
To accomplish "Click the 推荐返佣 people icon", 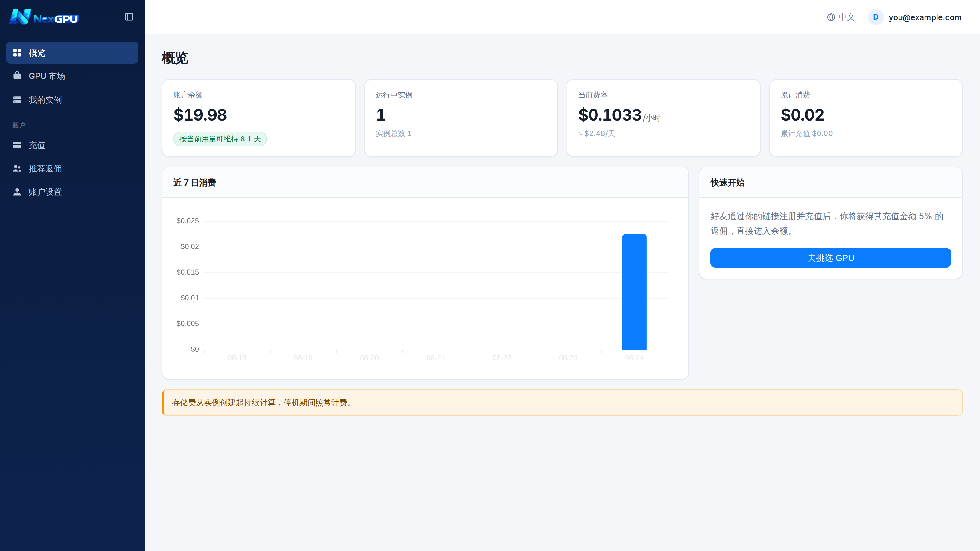I will pos(17,168).
